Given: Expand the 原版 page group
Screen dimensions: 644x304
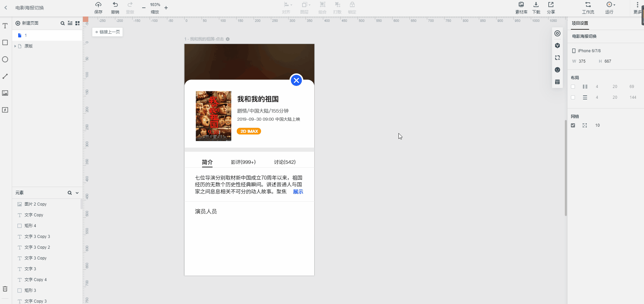Looking at the screenshot, I should tap(15, 46).
